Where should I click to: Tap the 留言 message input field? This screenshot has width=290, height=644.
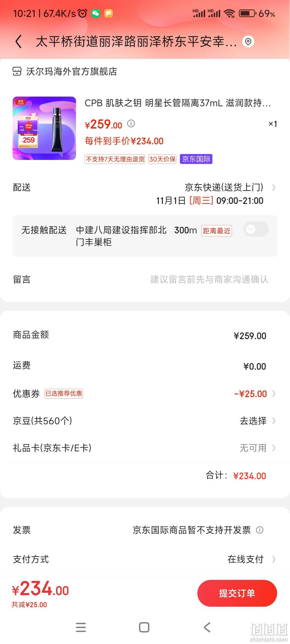[x=145, y=279]
